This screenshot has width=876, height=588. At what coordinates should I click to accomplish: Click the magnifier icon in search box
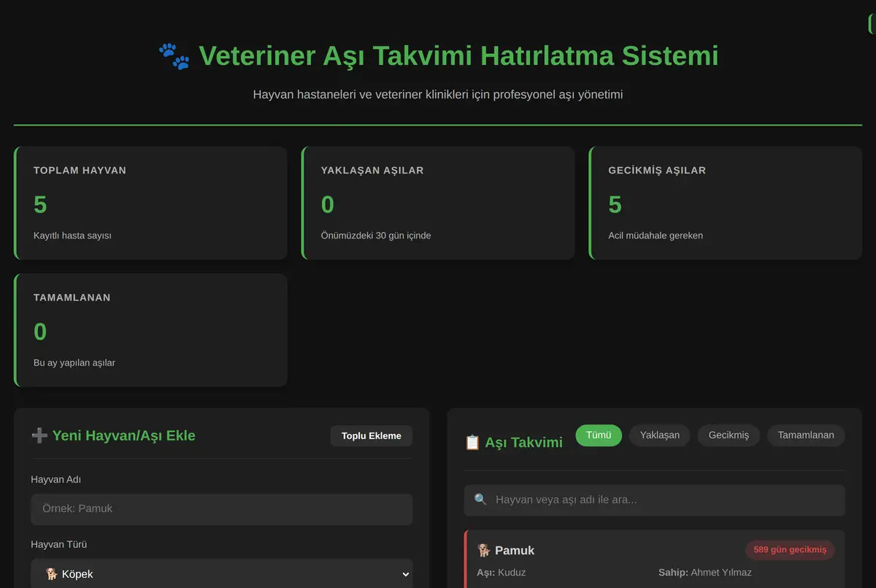(480, 500)
